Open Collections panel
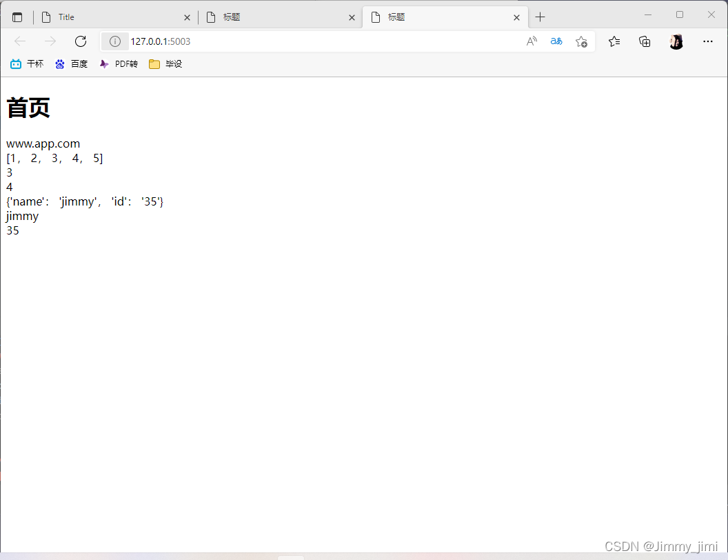 645,42
